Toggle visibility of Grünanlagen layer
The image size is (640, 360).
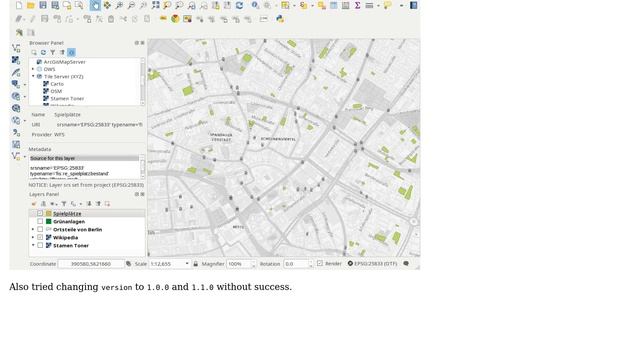click(40, 221)
